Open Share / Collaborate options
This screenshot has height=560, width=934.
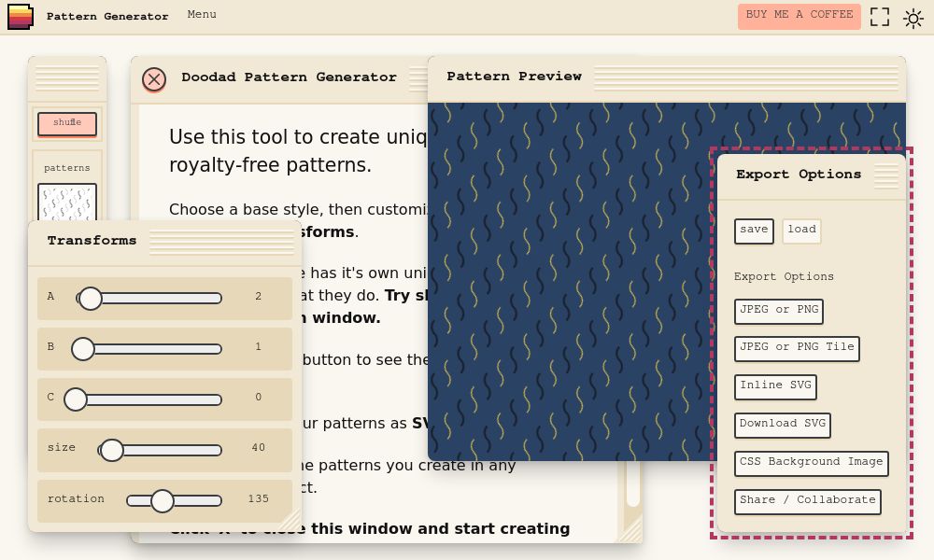pos(807,501)
